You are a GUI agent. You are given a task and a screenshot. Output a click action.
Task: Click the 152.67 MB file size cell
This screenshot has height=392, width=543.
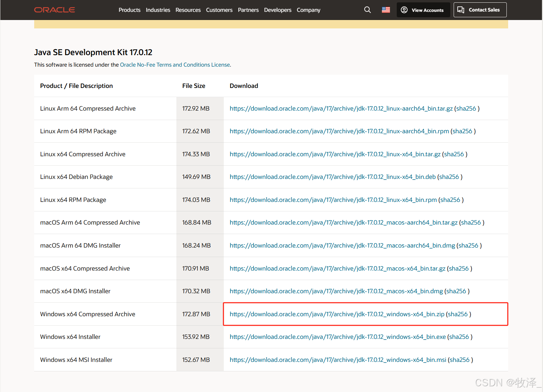pyautogui.click(x=200, y=360)
